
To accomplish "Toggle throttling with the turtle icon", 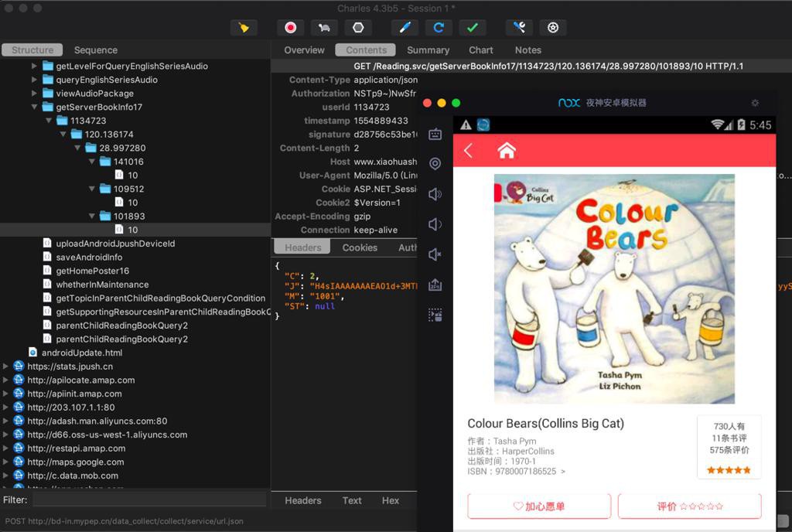I will tap(324, 28).
